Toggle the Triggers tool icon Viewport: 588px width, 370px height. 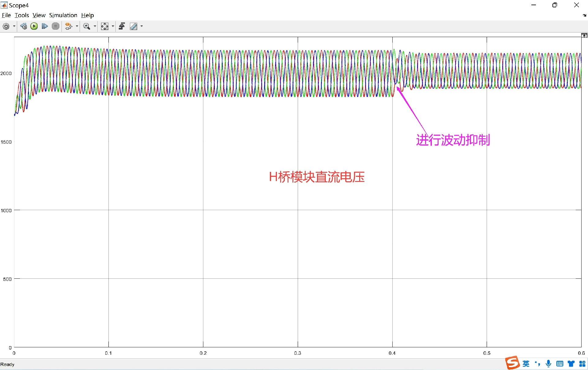point(122,26)
